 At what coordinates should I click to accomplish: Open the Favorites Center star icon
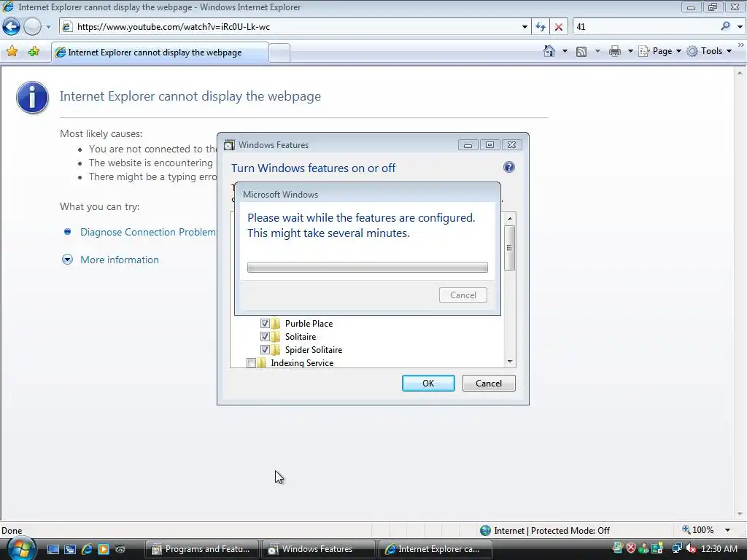[x=12, y=52]
